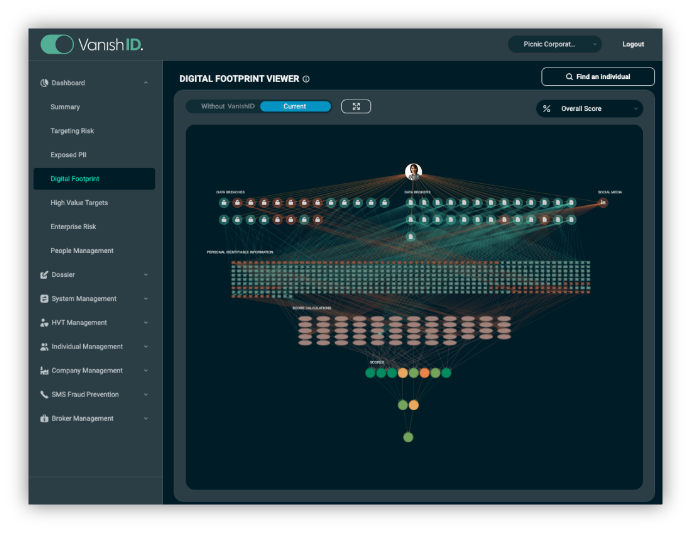Select the Current view toggle
This screenshot has height=533, width=691.
click(295, 106)
